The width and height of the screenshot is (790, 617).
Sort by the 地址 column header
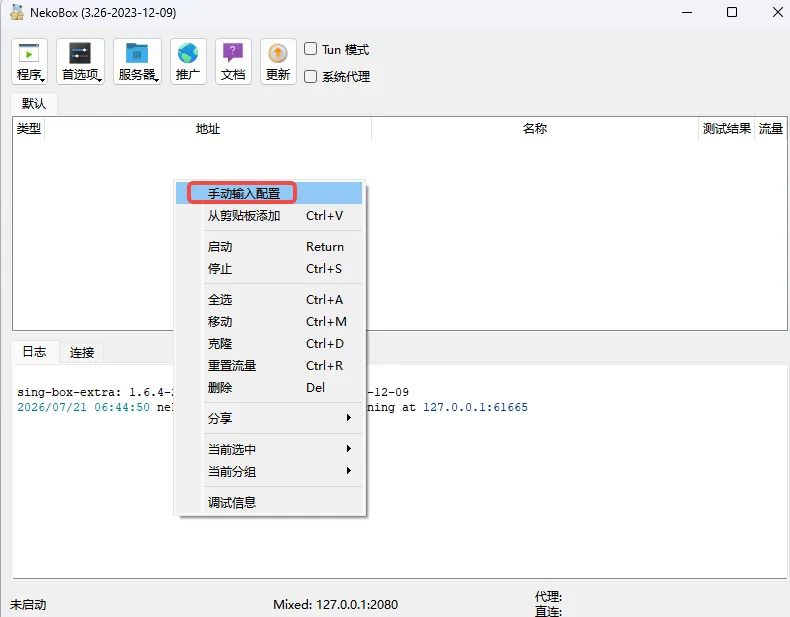[208, 129]
